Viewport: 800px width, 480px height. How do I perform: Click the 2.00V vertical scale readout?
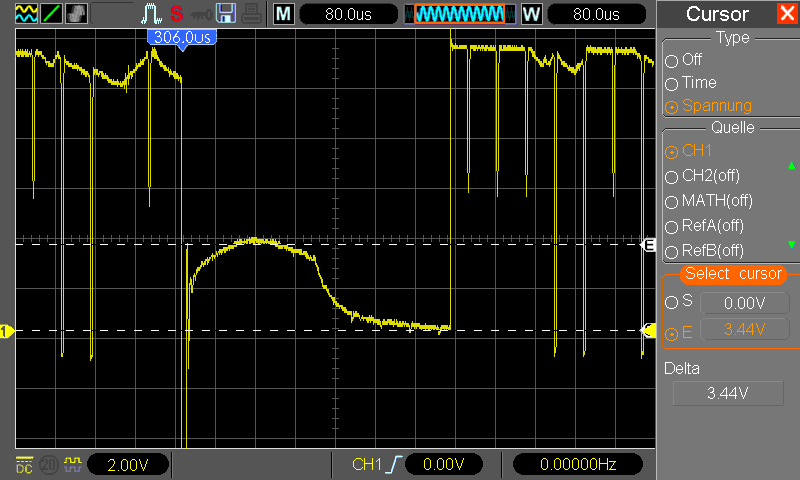tap(128, 465)
